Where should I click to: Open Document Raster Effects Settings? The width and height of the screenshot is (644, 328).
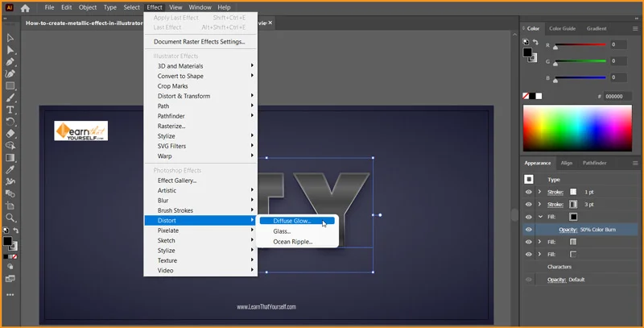(199, 42)
